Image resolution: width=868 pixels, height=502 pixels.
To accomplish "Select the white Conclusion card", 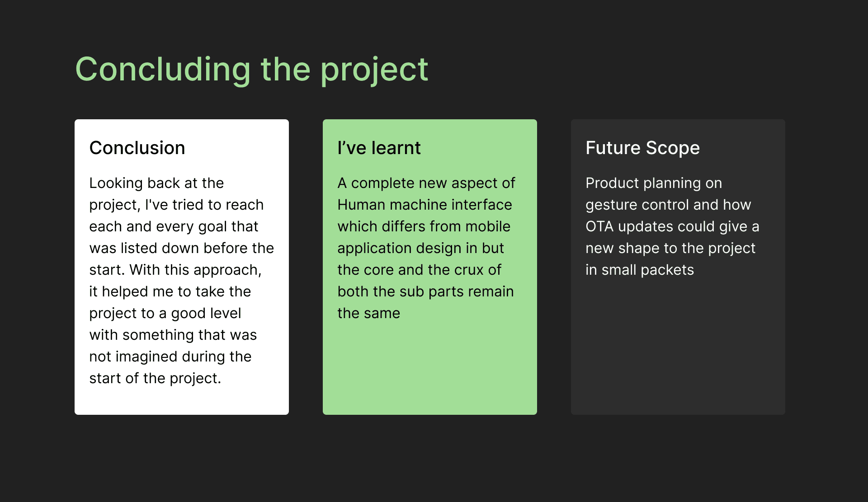I will pos(182,267).
